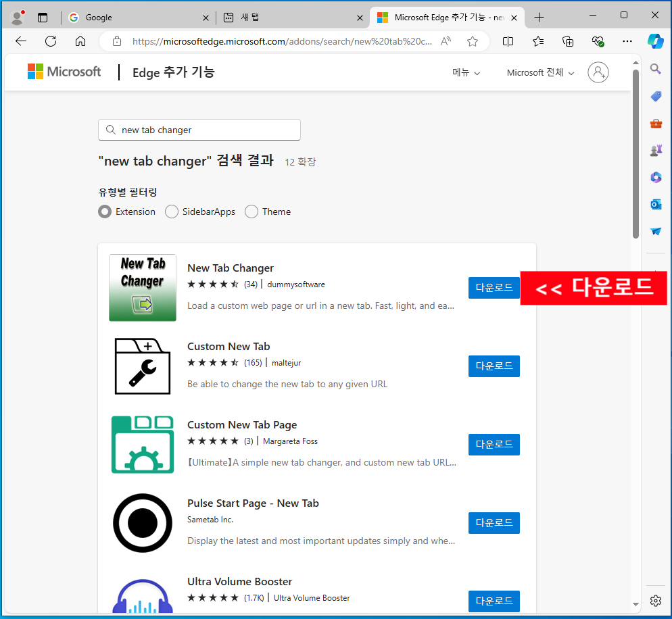Open the account sign-in avatar
The image size is (672, 619).
coord(598,72)
